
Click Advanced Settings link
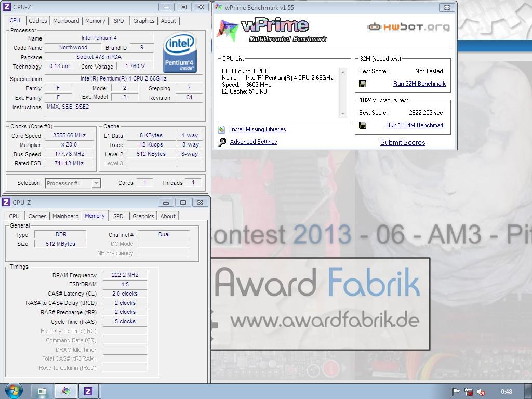(x=254, y=142)
